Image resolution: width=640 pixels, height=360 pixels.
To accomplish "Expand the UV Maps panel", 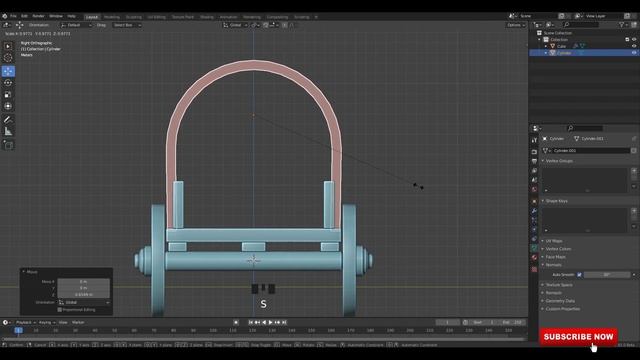I will point(554,241).
